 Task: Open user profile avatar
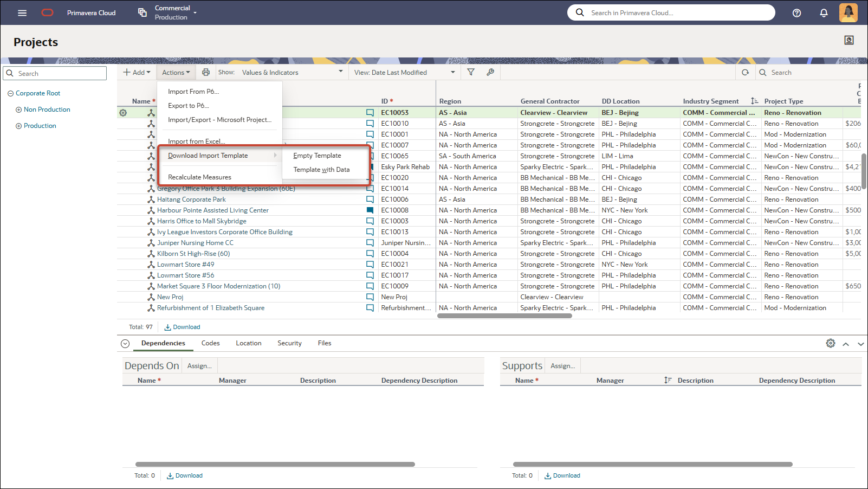[848, 12]
